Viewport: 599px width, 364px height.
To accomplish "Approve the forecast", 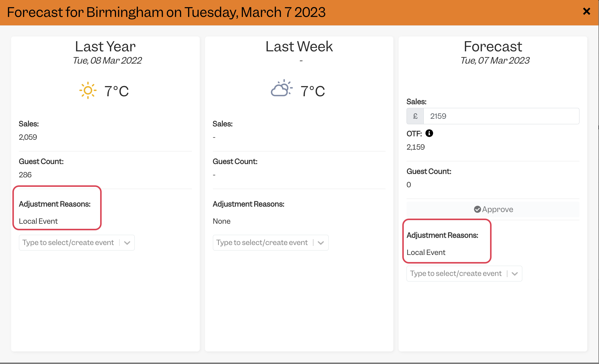I will [493, 209].
